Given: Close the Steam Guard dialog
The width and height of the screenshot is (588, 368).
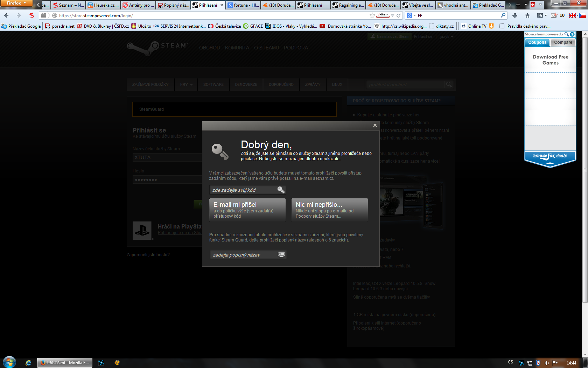Looking at the screenshot, I should coord(375,125).
